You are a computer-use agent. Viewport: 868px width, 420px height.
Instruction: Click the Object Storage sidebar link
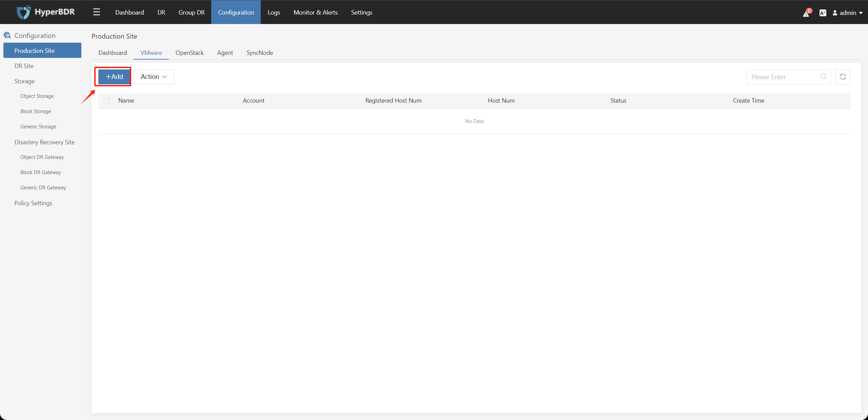pos(37,96)
